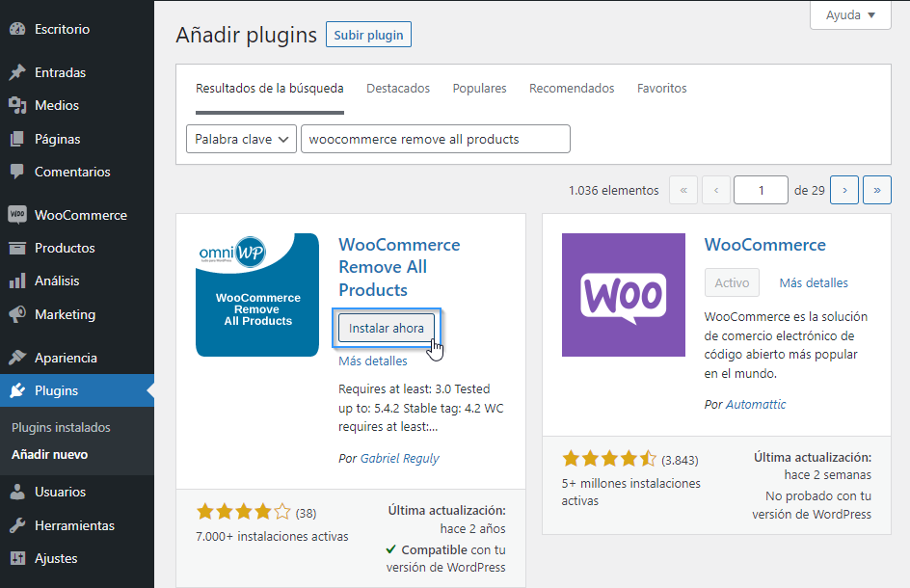Click the Comentarios speech bubble icon
Viewport: 910px width, 588px height.
click(17, 172)
